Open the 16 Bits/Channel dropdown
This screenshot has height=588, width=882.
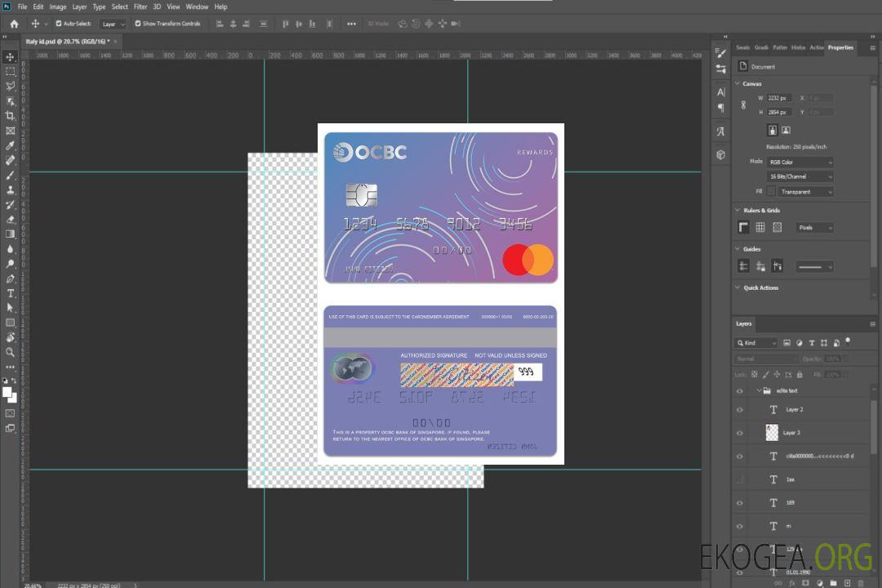click(x=800, y=176)
